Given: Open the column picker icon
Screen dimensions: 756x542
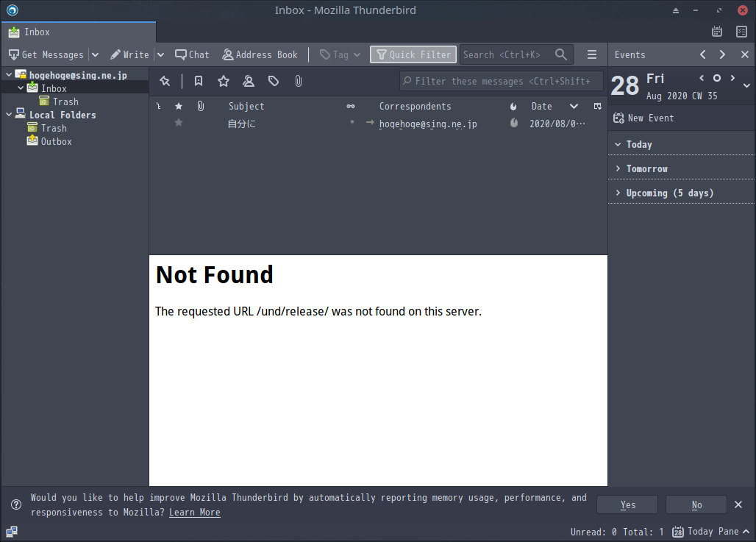Looking at the screenshot, I should tap(598, 106).
